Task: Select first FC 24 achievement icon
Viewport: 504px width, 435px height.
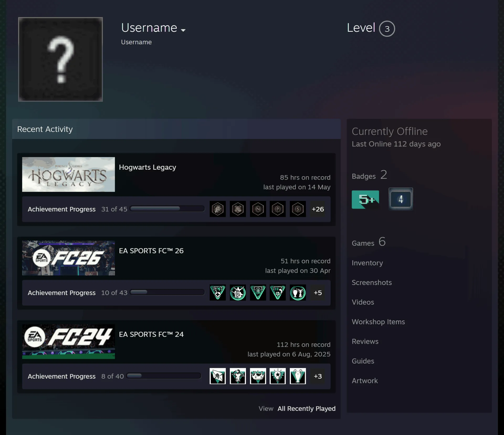Action: [218, 376]
